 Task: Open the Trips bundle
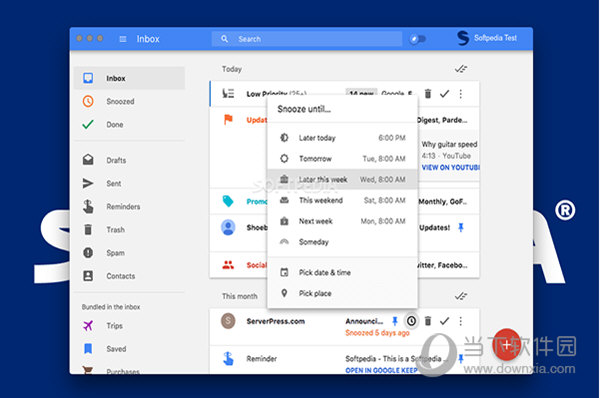(129, 326)
